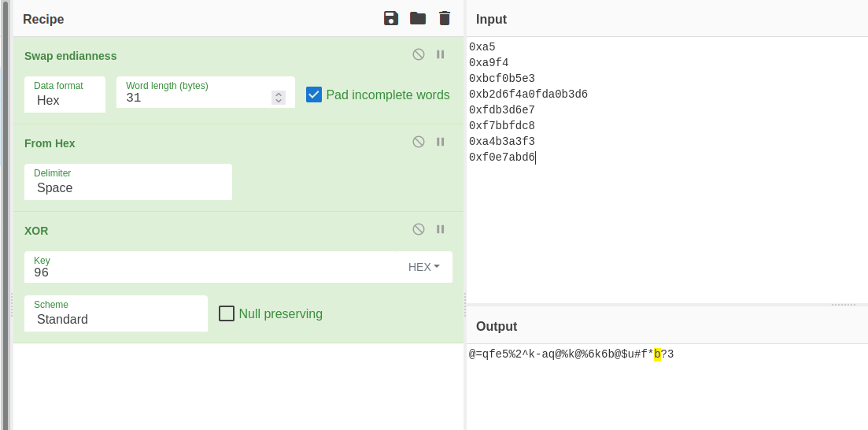Set breakpoint on XOR operation
Viewport: 868px width, 430px height.
(441, 229)
